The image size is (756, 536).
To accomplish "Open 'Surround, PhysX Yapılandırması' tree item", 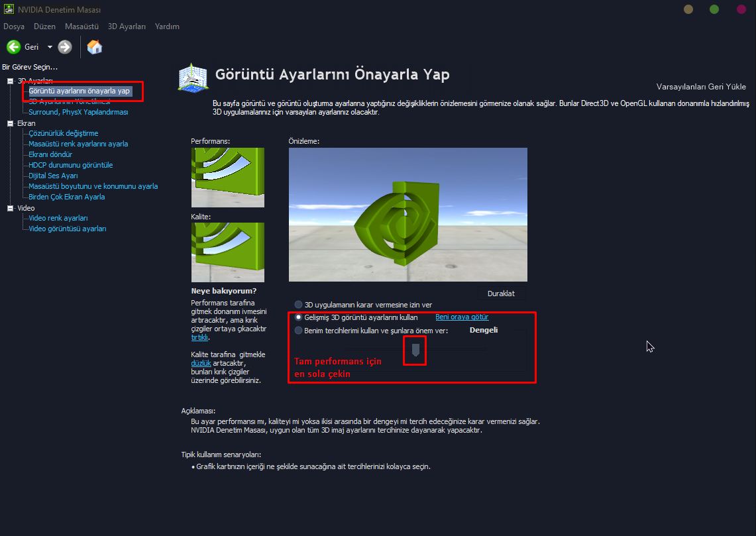I will coord(78,112).
